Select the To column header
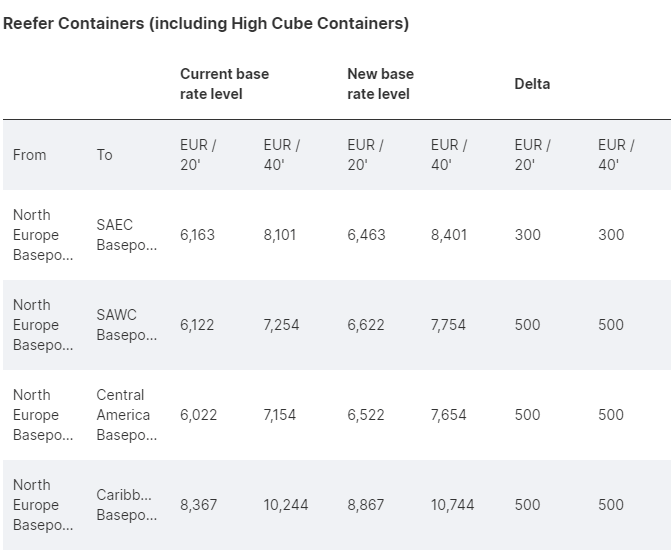Screen dimensions: 671x551 (105, 155)
